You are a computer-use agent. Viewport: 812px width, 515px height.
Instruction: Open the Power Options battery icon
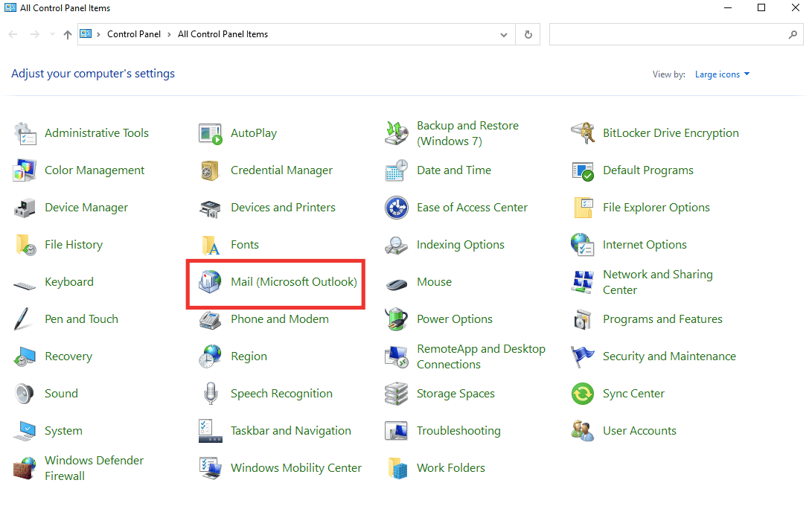tap(397, 319)
